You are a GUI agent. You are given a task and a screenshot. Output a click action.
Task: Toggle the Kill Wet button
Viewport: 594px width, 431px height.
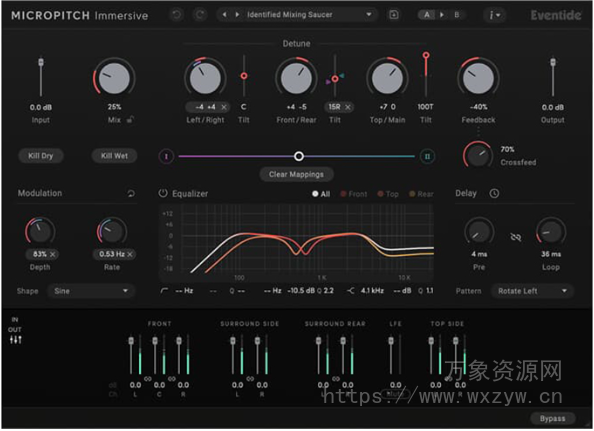tap(114, 156)
